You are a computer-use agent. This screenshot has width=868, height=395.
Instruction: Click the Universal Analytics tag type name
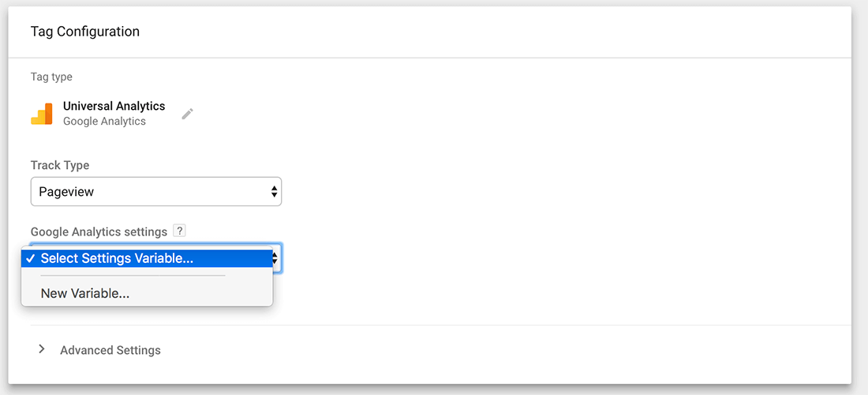(114, 106)
